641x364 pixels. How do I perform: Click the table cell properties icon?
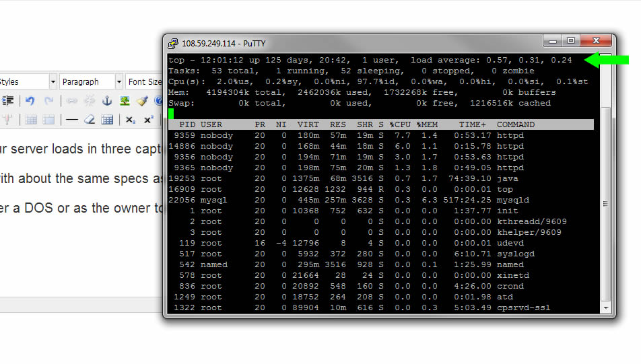tap(48, 120)
